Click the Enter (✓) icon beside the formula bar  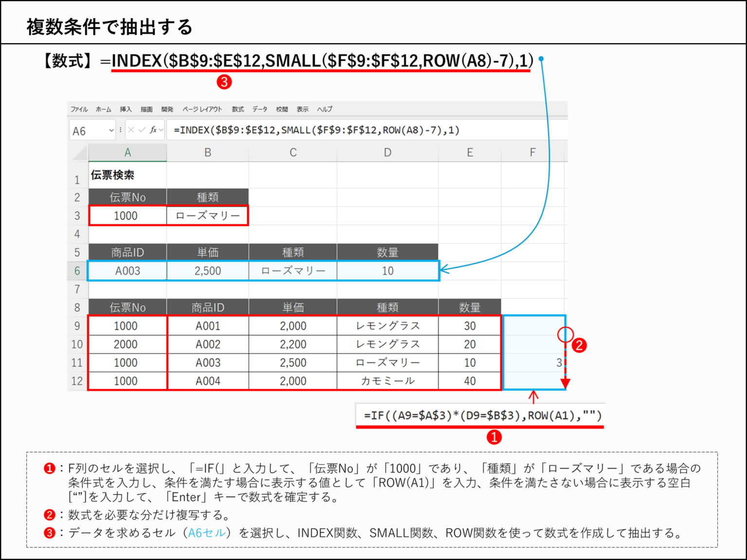(142, 130)
